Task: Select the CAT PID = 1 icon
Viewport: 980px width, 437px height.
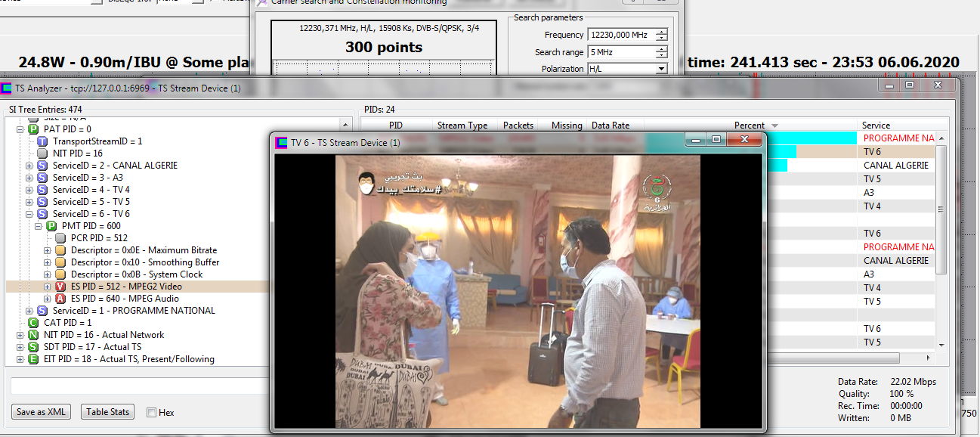Action: pos(33,323)
